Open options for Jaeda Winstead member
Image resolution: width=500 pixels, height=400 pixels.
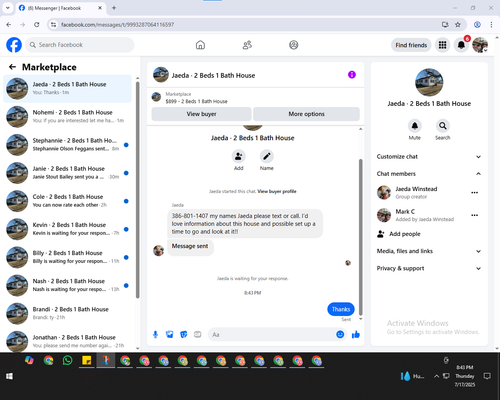click(475, 193)
